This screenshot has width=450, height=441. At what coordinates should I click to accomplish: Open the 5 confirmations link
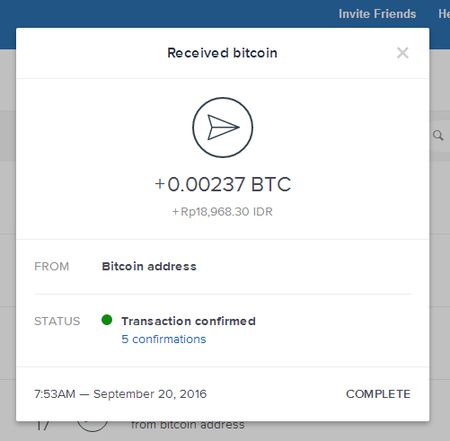coord(164,339)
